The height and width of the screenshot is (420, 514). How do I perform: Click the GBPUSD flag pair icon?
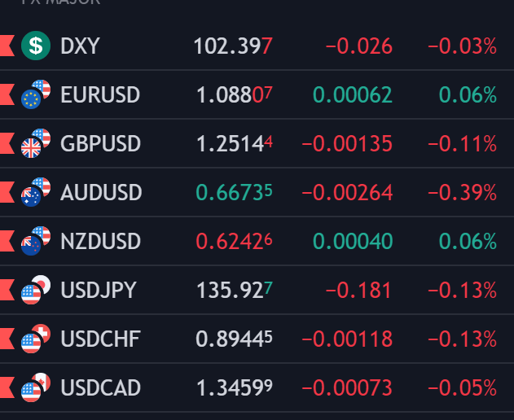pos(35,143)
